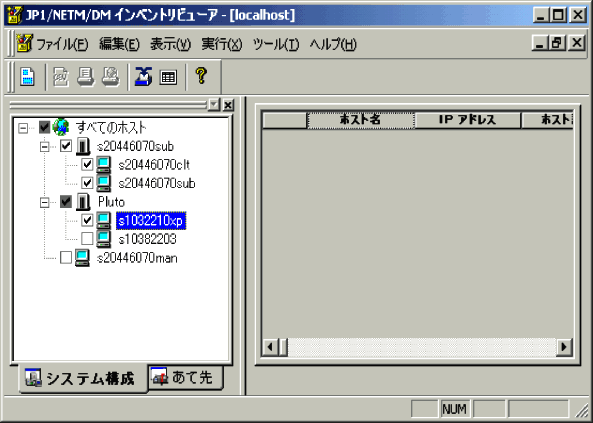Click computer icon beside child s20446070sub
Image resolution: width=593 pixels, height=423 pixels.
[103, 183]
